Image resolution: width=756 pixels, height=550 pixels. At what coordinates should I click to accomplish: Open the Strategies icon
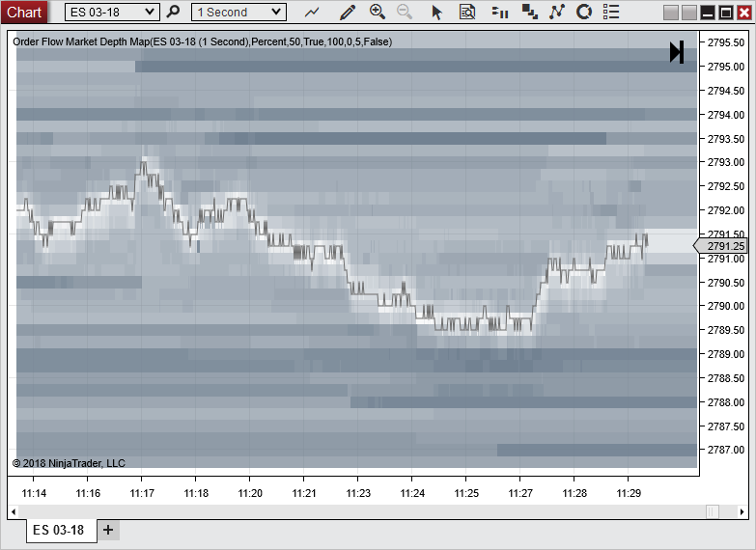[556, 12]
